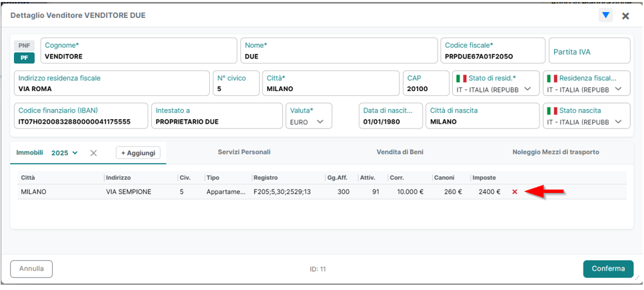
Task: Switch to the Immobili tab
Action: 29,152
